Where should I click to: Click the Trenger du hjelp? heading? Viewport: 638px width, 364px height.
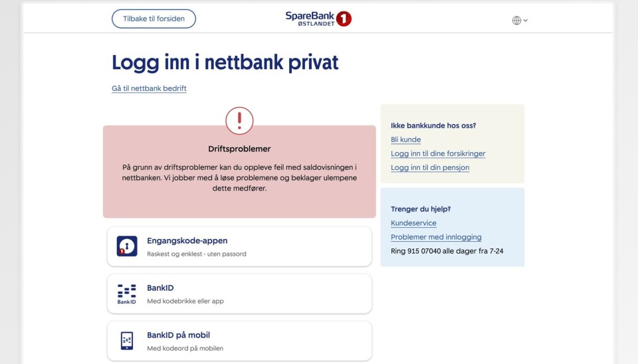tap(421, 209)
